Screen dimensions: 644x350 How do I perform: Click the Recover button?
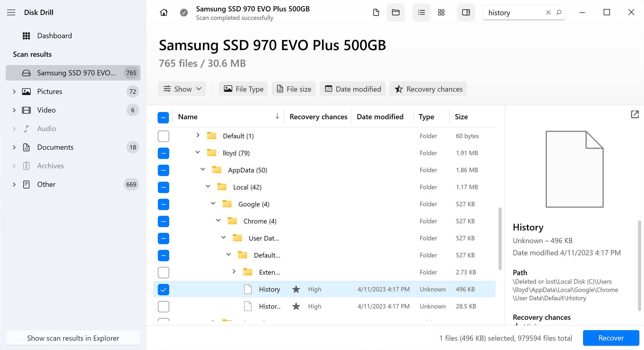[611, 338]
